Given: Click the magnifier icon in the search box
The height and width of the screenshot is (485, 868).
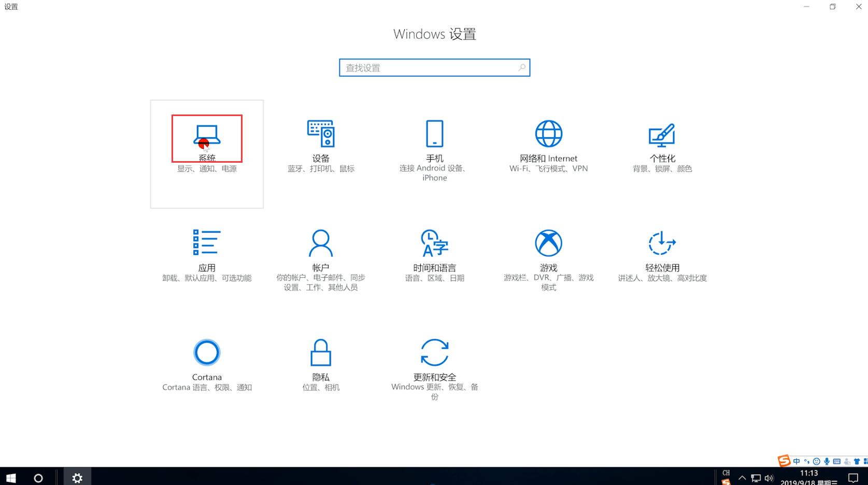Looking at the screenshot, I should click(521, 67).
